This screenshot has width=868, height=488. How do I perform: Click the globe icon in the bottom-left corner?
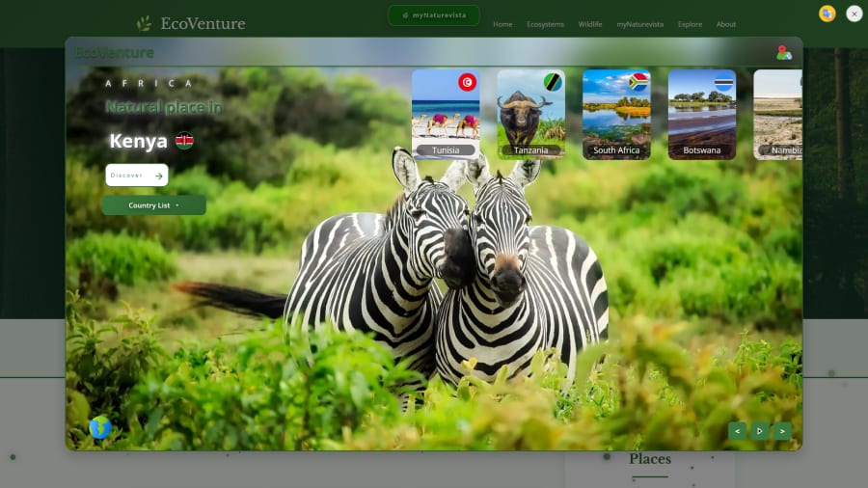click(99, 427)
